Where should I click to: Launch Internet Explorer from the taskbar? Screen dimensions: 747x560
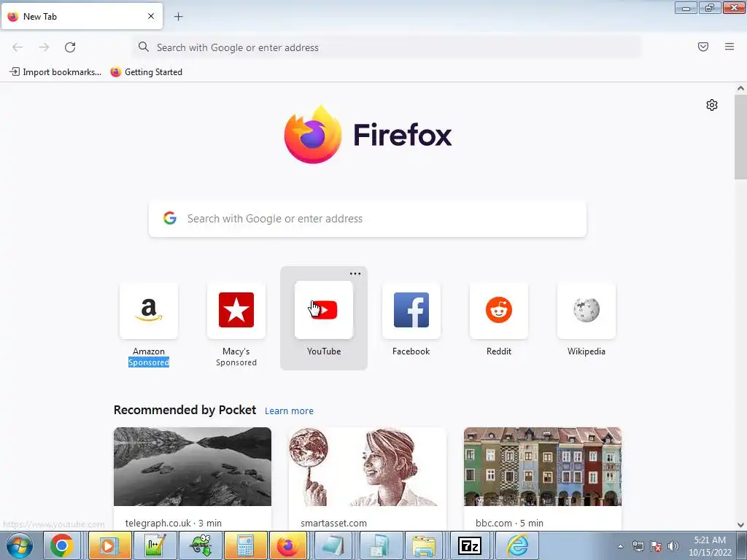[516, 545]
